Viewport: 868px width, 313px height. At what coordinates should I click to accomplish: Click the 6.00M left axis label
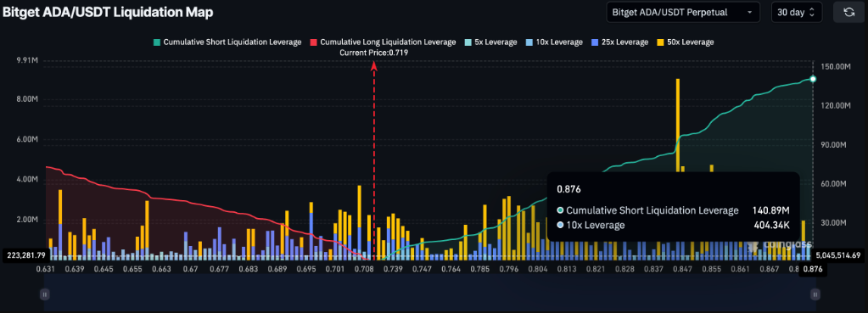pos(27,140)
